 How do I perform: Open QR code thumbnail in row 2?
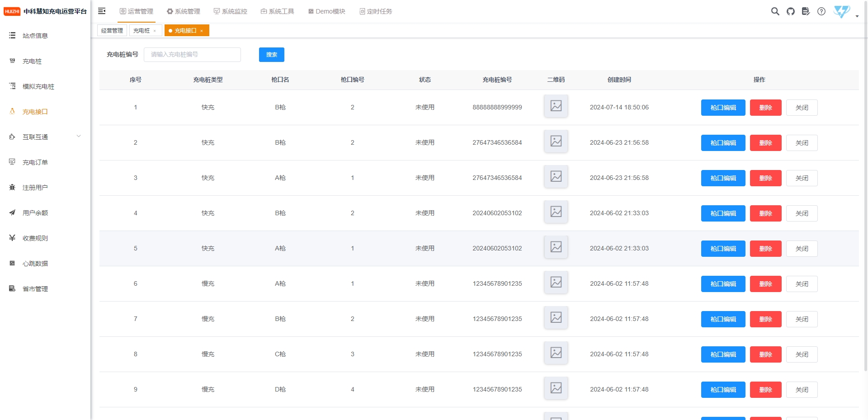pos(556,141)
